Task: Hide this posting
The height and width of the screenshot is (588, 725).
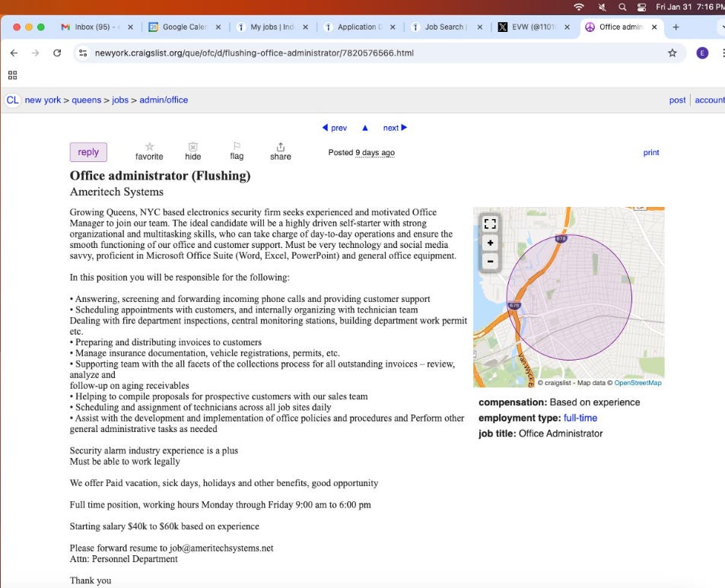Action: click(x=192, y=151)
